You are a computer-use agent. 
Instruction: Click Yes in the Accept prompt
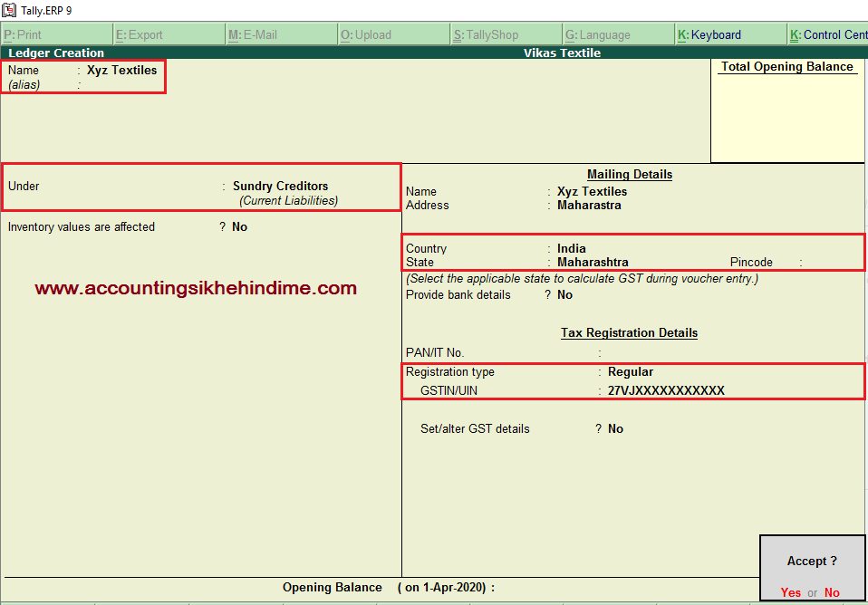[x=790, y=593]
